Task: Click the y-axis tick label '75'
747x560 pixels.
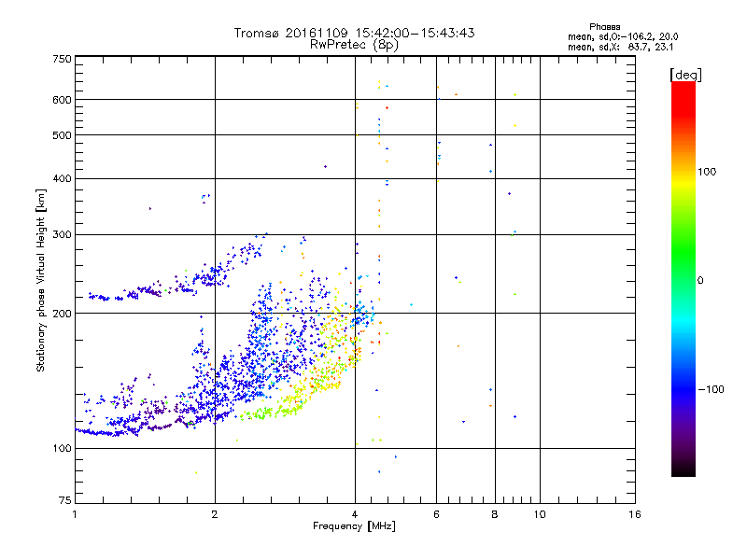Action: pyautogui.click(x=65, y=500)
